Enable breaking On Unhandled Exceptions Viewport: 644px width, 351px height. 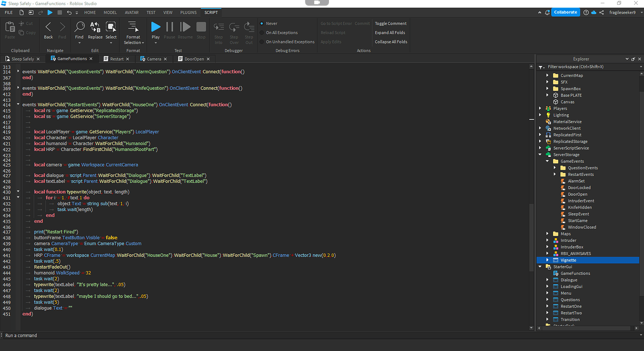[287, 42]
